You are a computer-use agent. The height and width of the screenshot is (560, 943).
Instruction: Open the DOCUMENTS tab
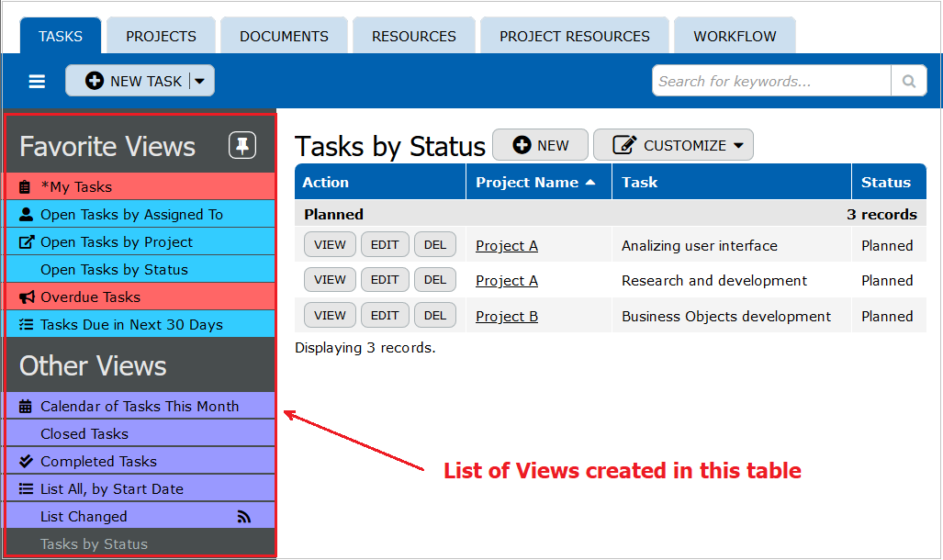[284, 36]
